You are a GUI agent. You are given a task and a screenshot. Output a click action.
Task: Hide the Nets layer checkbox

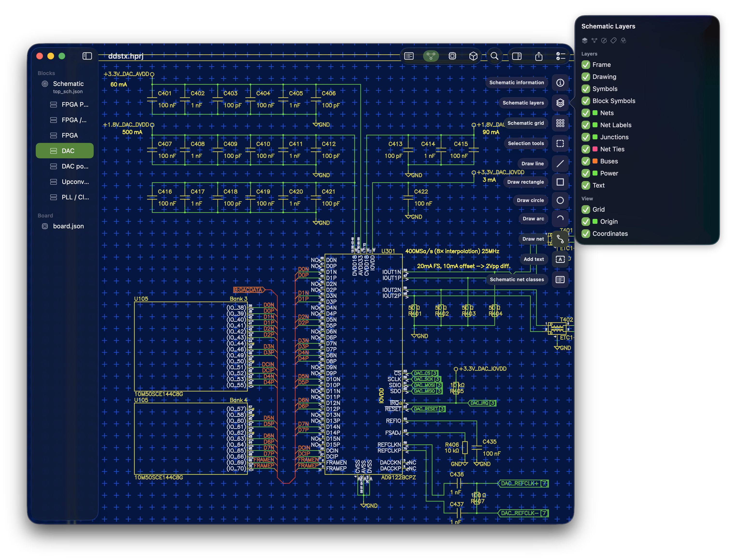585,113
